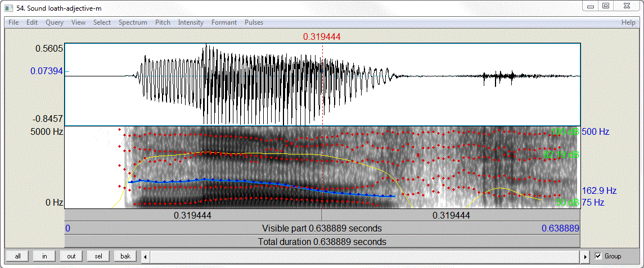
Task: Open the Pitch menu
Action: click(x=163, y=22)
